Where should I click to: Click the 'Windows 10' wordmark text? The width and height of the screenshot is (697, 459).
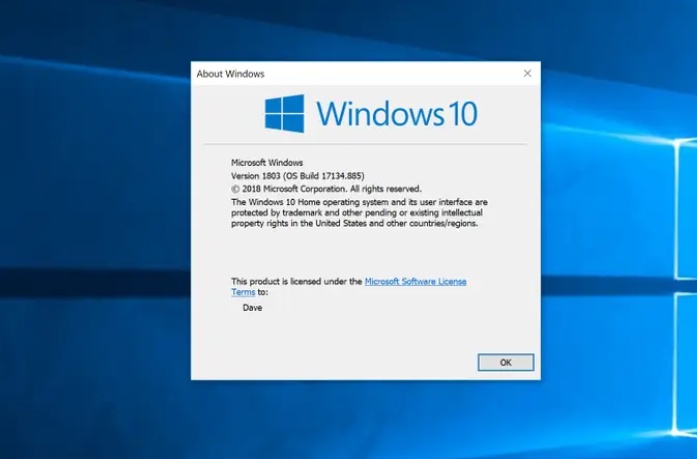(397, 113)
